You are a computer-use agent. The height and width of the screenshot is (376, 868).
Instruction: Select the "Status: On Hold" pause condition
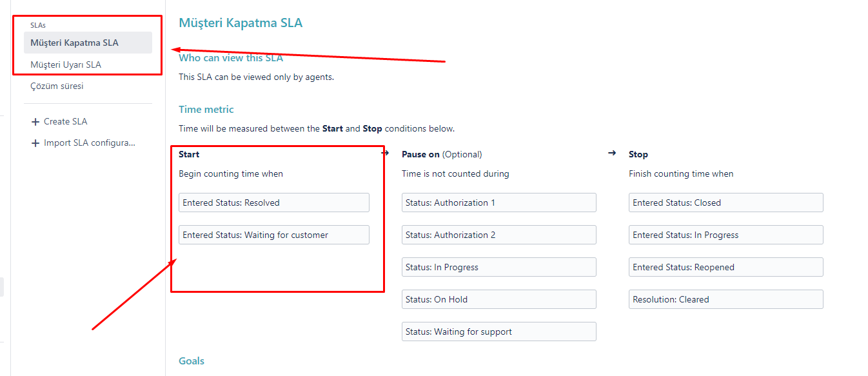[x=498, y=299]
